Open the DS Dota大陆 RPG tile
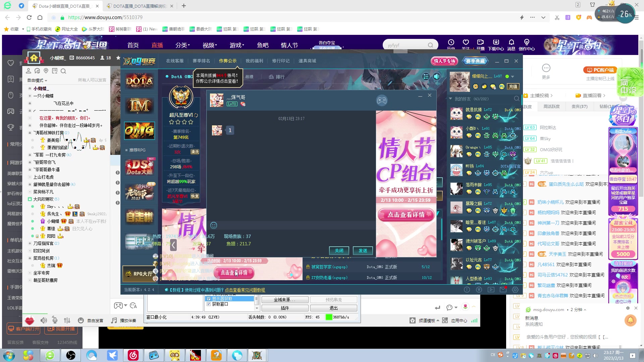Image resolution: width=644 pixels, height=362 pixels. click(140, 167)
